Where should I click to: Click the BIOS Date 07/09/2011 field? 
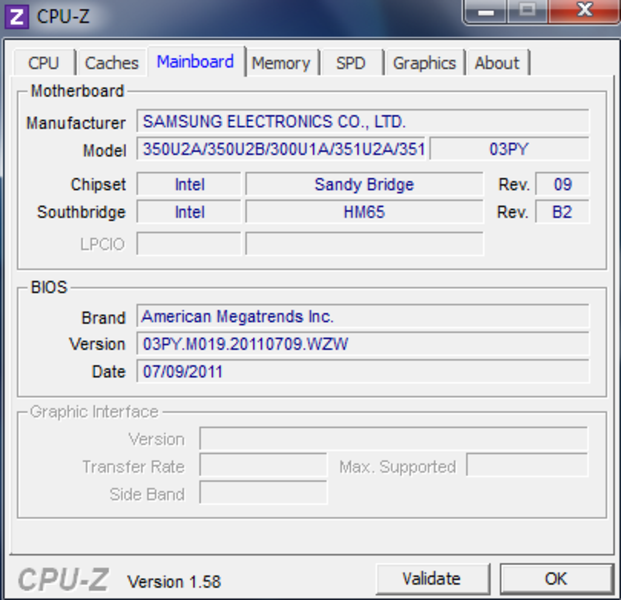[x=363, y=371]
